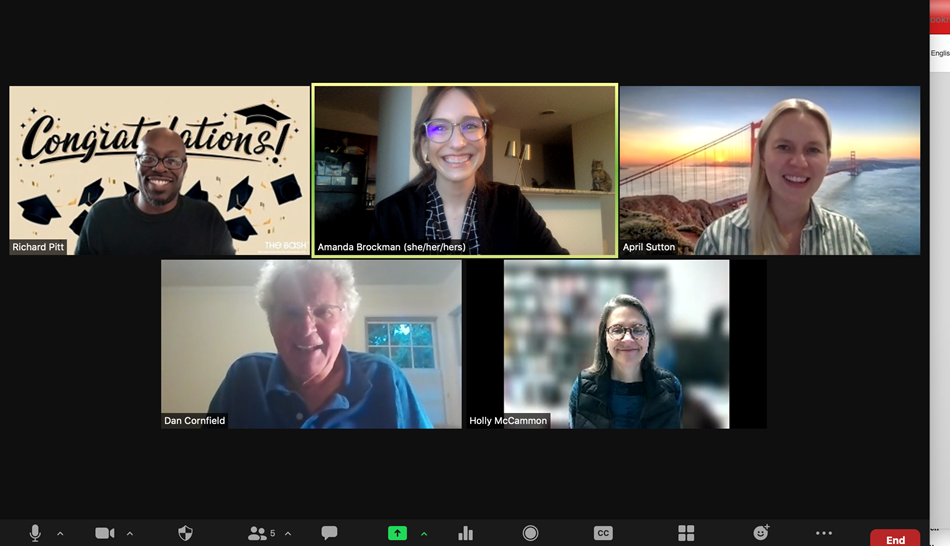The image size is (950, 546).
Task: Open the Security shield options
Action: pyautogui.click(x=185, y=533)
